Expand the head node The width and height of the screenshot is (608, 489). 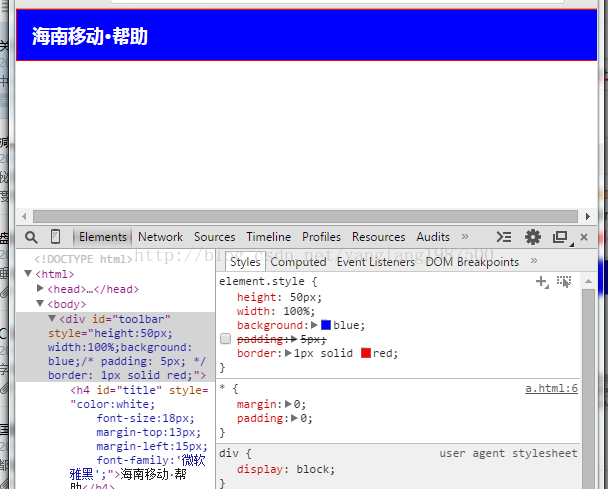click(x=40, y=288)
